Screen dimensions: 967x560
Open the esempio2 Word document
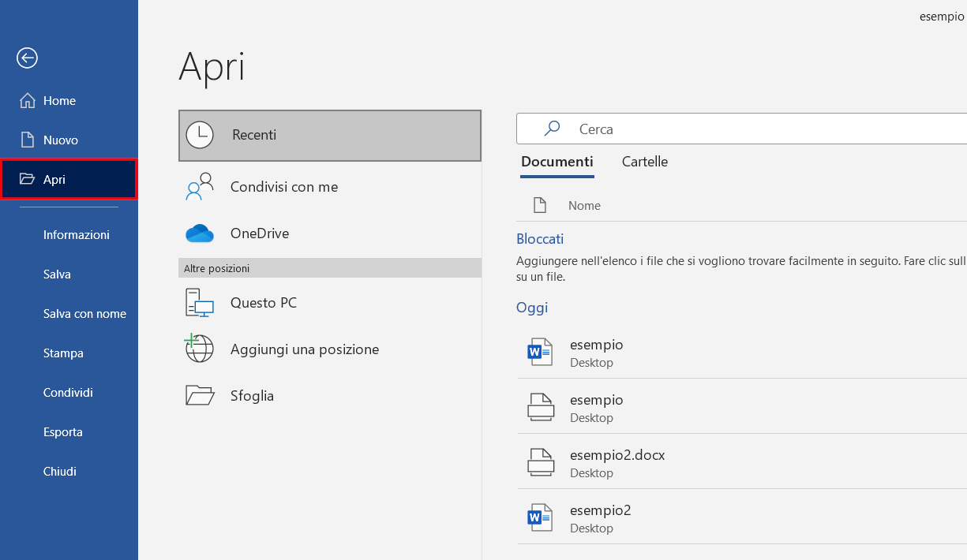click(742, 517)
